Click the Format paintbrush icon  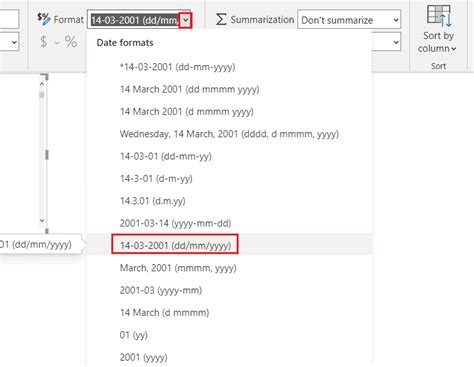[x=44, y=19]
